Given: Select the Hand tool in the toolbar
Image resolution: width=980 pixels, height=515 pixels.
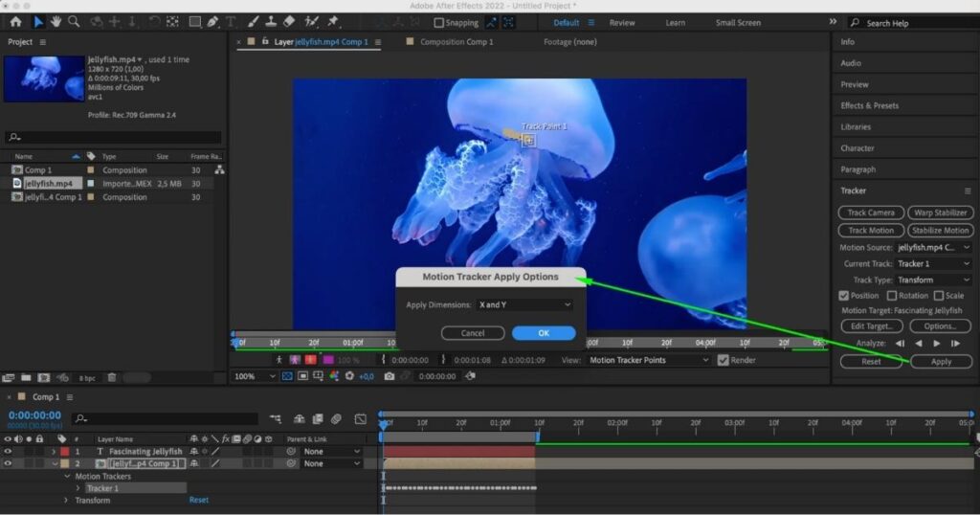Looking at the screenshot, I should point(56,22).
